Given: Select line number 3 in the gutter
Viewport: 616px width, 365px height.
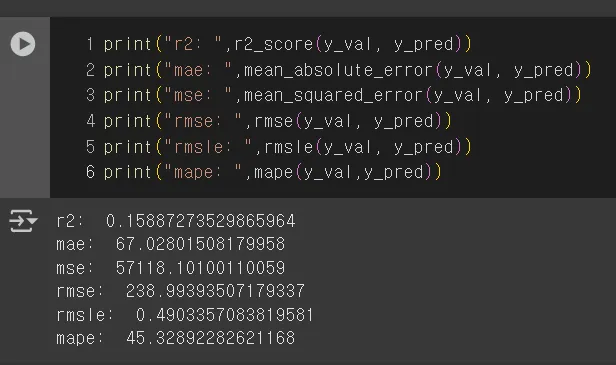Looking at the screenshot, I should (x=90, y=95).
